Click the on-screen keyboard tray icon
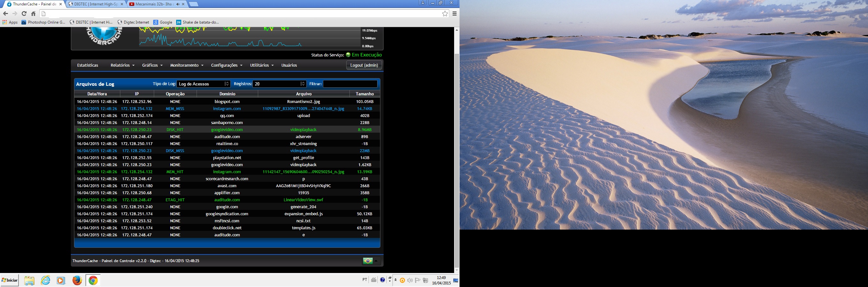868x287 pixels. coord(374,280)
